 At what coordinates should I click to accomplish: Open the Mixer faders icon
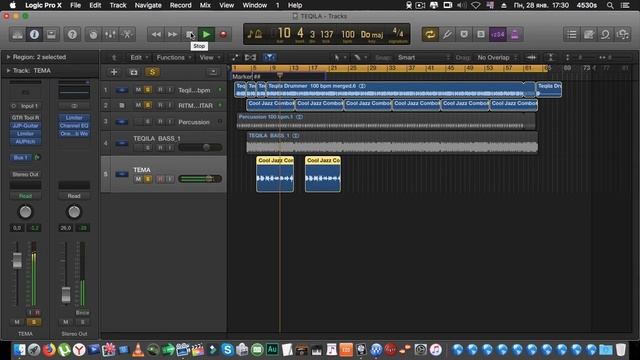(110, 35)
